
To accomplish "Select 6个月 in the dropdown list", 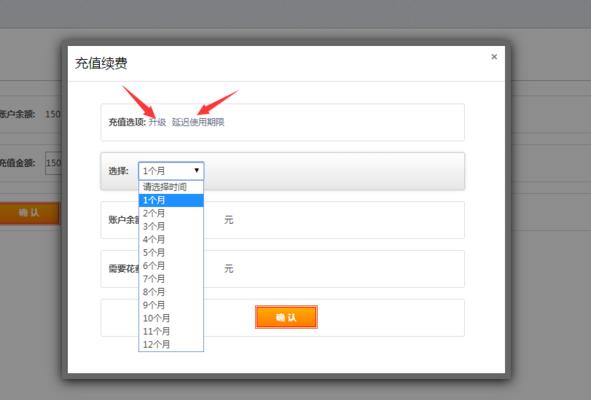I will [x=171, y=266].
